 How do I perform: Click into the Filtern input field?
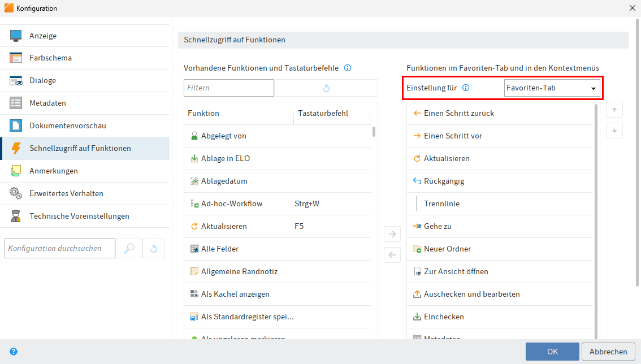point(228,88)
